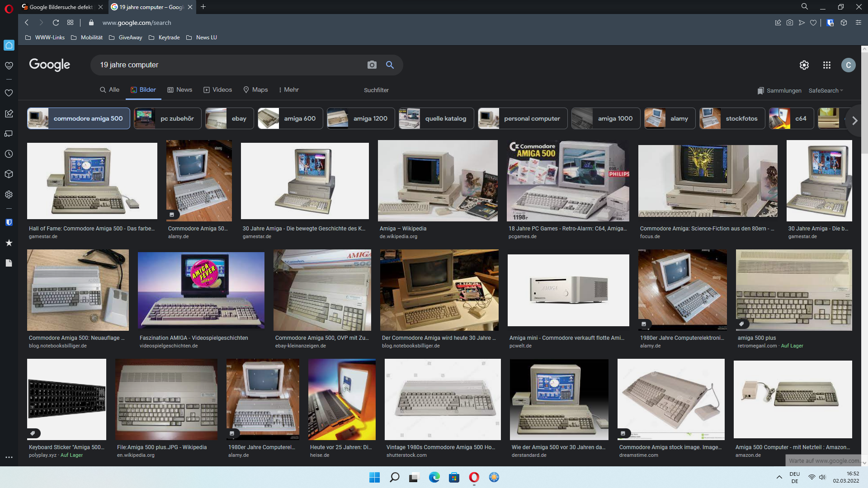Click the magnifier search button
This screenshot has width=868, height=488.
pos(390,65)
